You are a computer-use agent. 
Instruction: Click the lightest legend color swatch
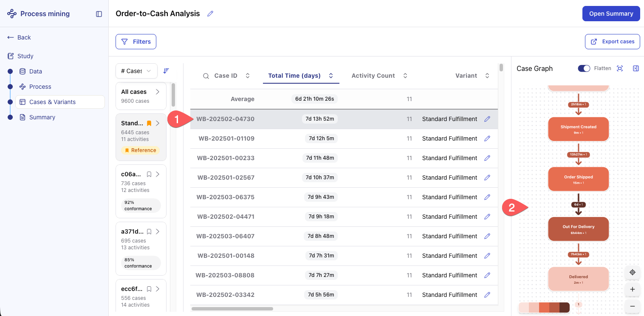click(x=524, y=308)
